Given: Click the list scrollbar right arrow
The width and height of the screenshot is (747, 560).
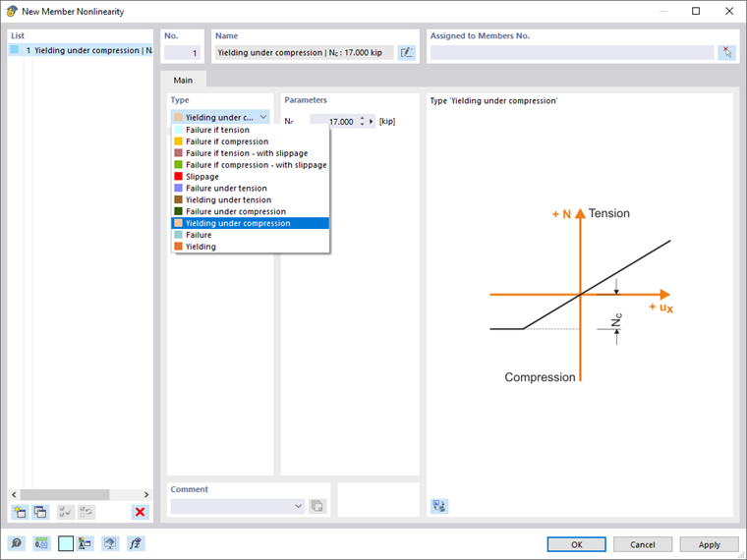Looking at the screenshot, I should click(146, 494).
